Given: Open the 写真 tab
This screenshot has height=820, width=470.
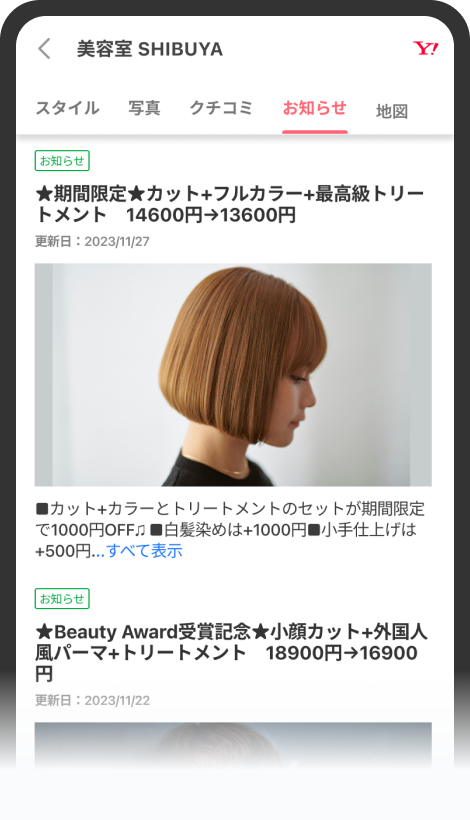Looking at the screenshot, I should point(144,108).
